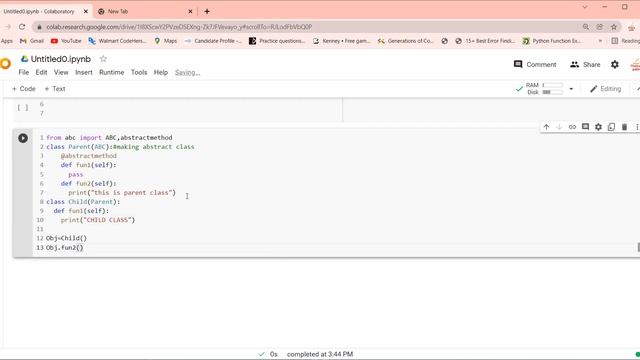The image size is (640, 360).
Task: Open the Kenney Free game bookmark
Action: point(342,41)
